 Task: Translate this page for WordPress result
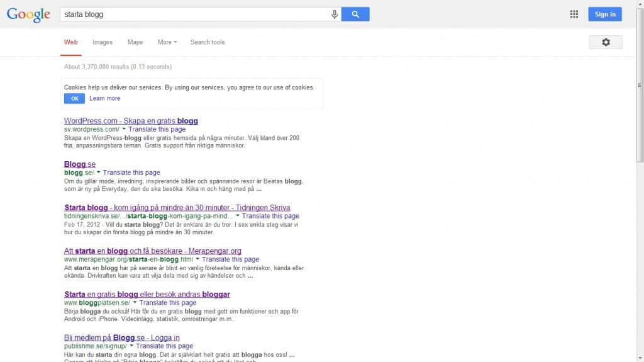pyautogui.click(x=157, y=129)
